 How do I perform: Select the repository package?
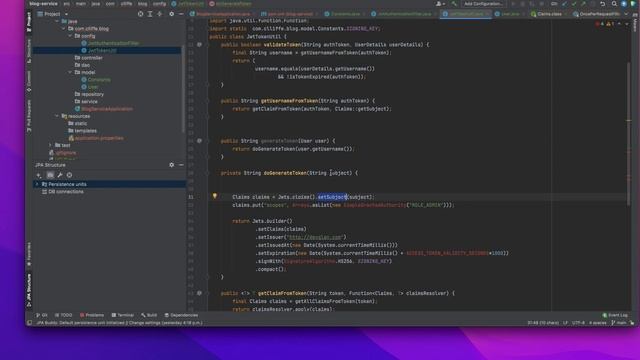(89, 94)
